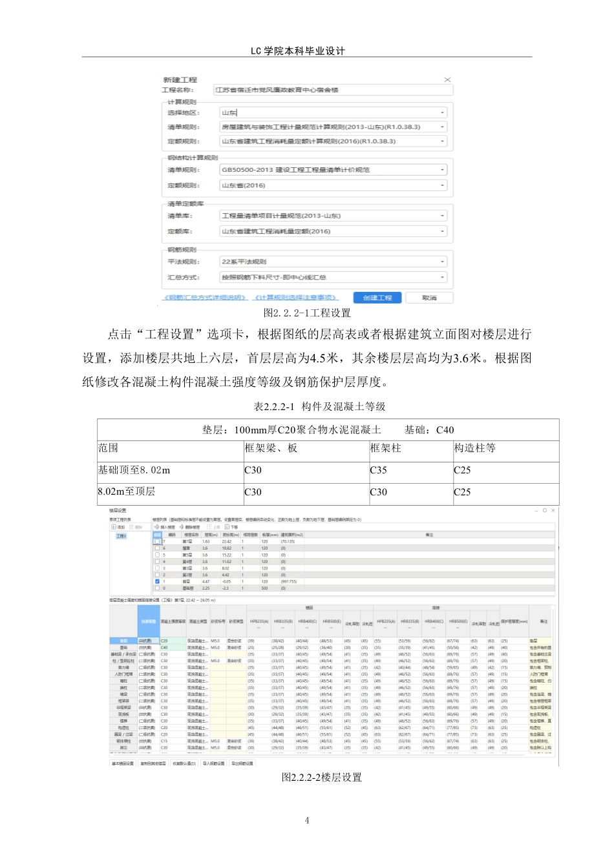Click the 插入楼层 toolbar icon

click(x=156, y=525)
